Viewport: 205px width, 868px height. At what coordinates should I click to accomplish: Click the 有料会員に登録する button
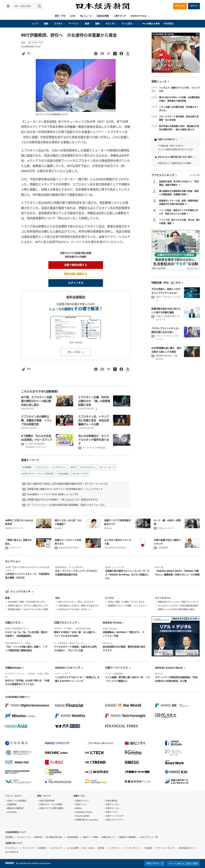pos(76,274)
